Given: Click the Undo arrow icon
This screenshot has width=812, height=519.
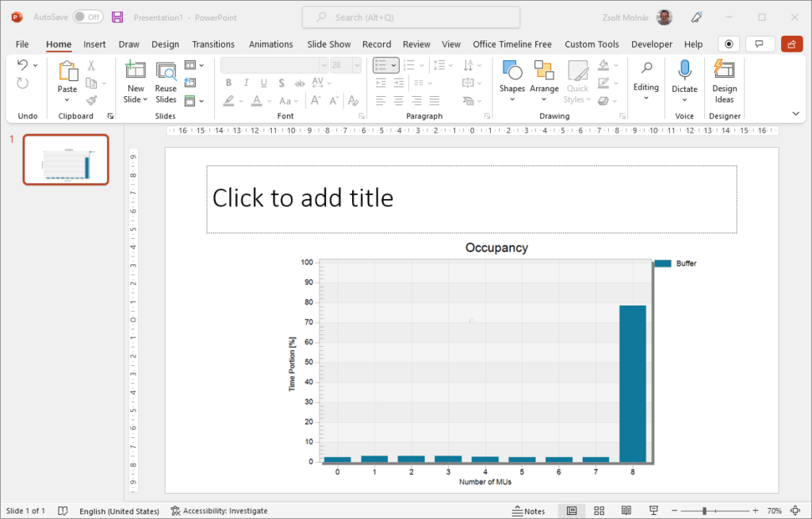Looking at the screenshot, I should [23, 65].
